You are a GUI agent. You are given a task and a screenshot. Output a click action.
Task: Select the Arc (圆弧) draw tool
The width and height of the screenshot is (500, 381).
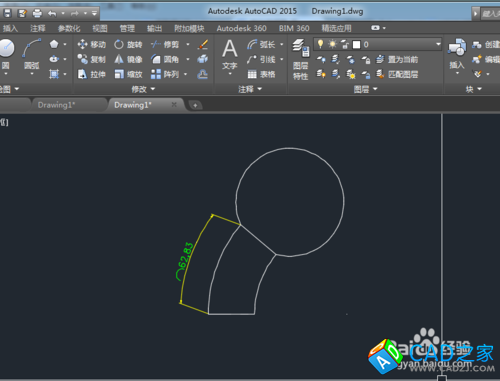coord(32,53)
